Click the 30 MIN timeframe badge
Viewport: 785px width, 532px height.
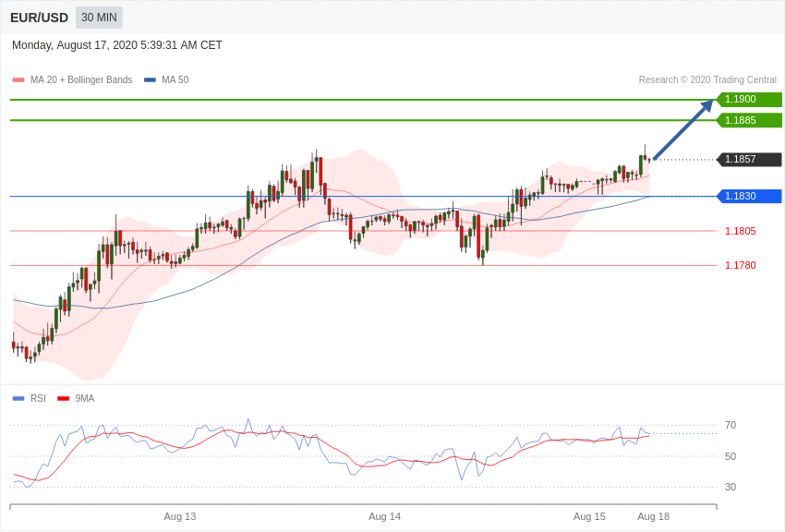(x=99, y=18)
